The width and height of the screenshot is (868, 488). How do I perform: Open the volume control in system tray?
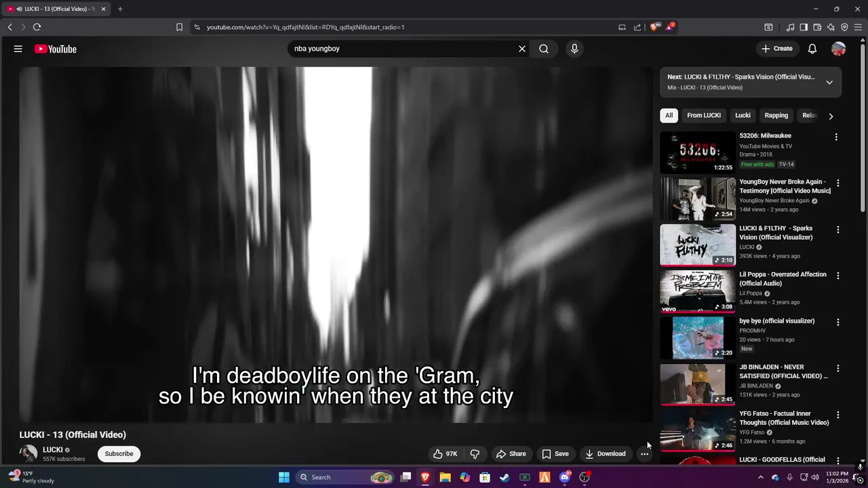815,477
